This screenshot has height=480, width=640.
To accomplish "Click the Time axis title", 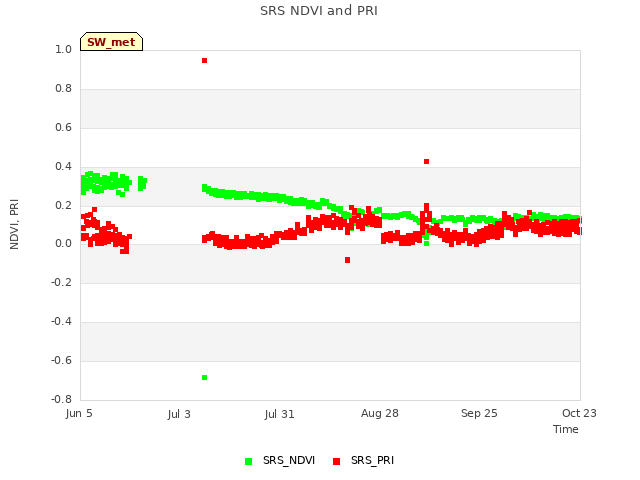I will click(566, 429).
